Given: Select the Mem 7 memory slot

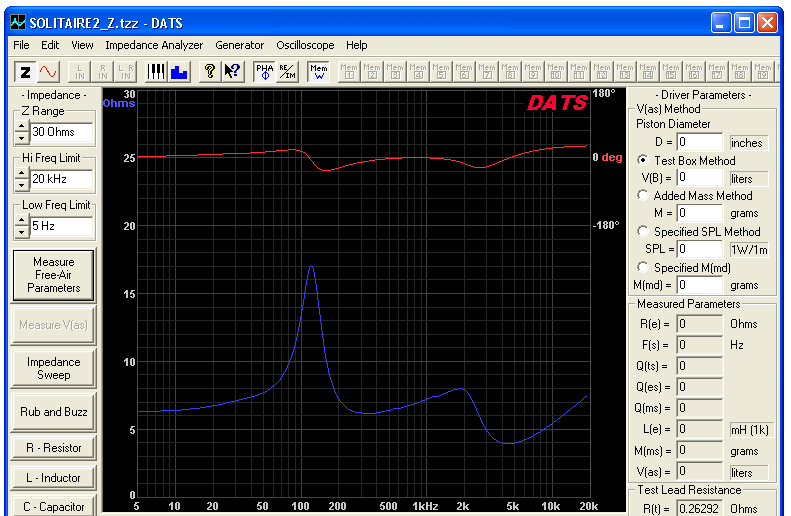Looking at the screenshot, I should pos(487,72).
